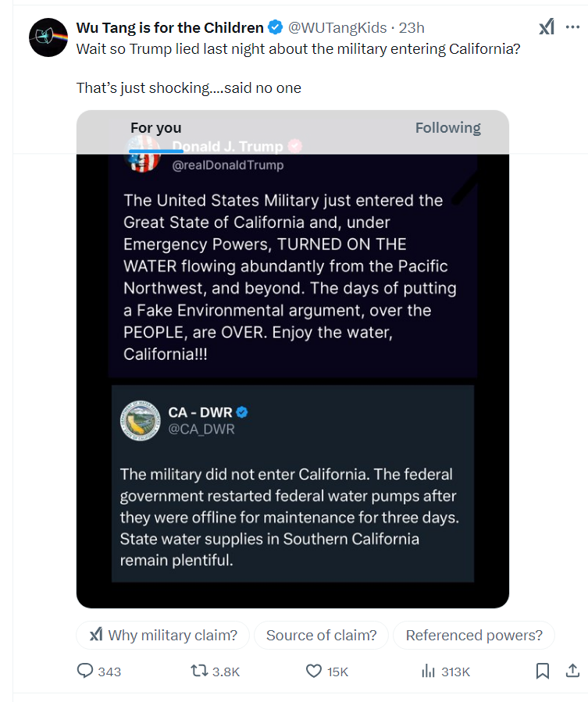Ask Grok 'Why military claim?'
This screenshot has width=588, height=702.
tap(162, 635)
